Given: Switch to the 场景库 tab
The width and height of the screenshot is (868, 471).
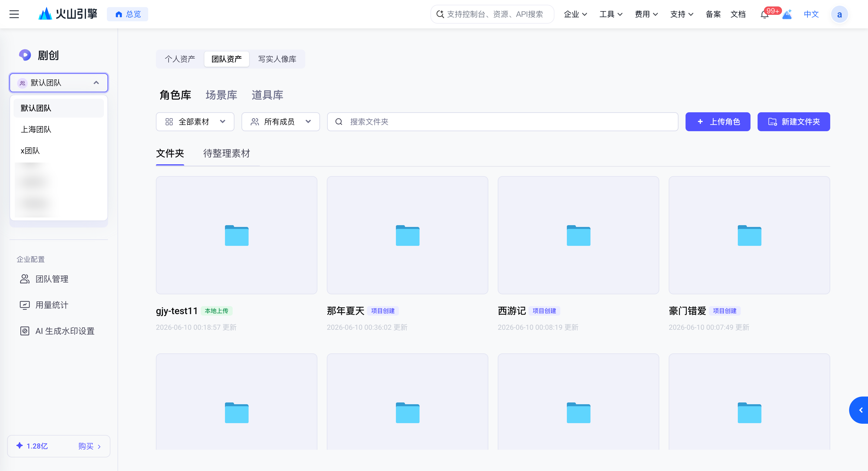Looking at the screenshot, I should [x=221, y=95].
